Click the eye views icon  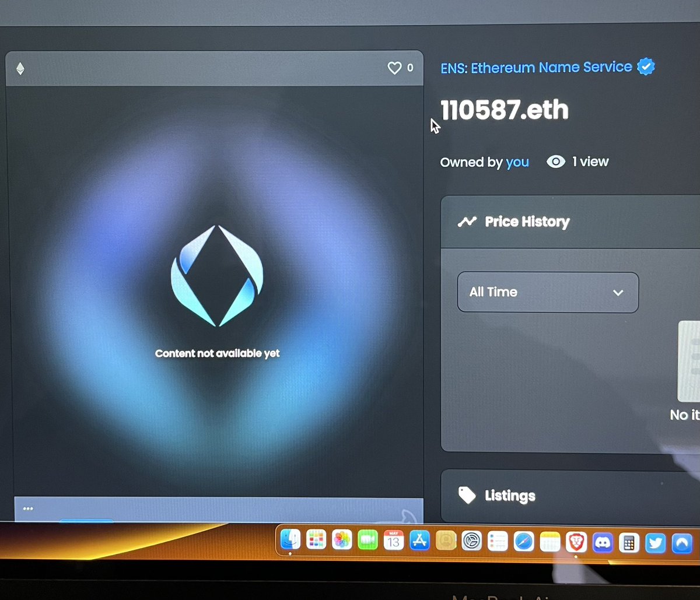555,162
